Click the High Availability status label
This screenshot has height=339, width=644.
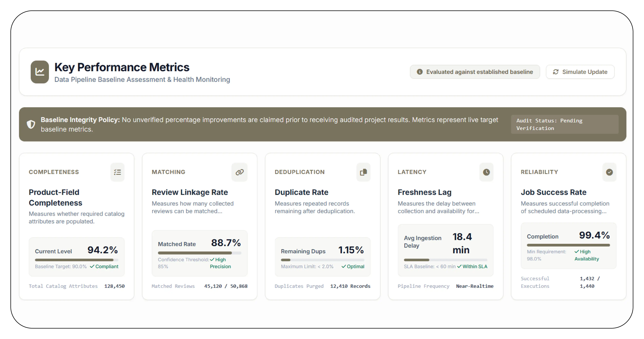tap(586, 255)
